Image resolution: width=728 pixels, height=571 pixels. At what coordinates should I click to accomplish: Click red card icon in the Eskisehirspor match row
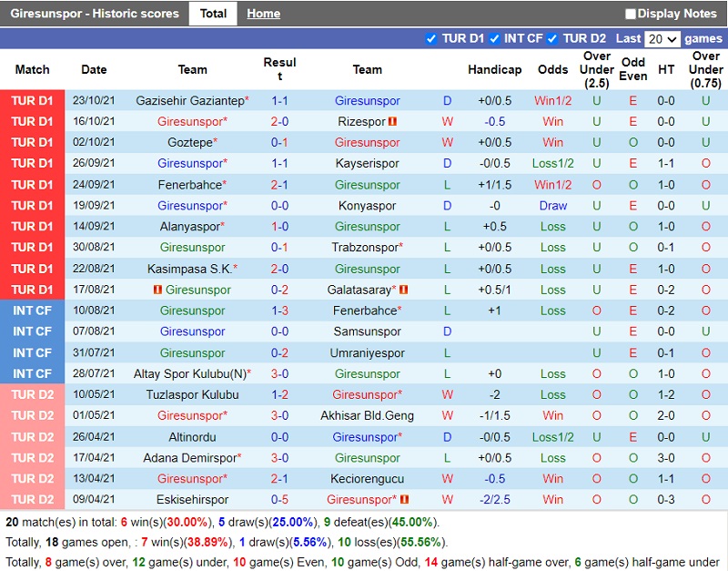404,500
